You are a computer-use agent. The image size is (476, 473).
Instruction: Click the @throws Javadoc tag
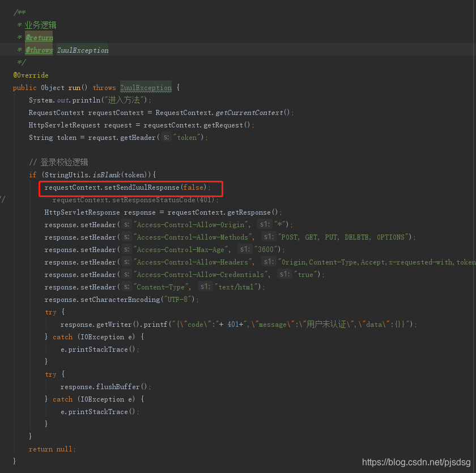[x=39, y=50]
